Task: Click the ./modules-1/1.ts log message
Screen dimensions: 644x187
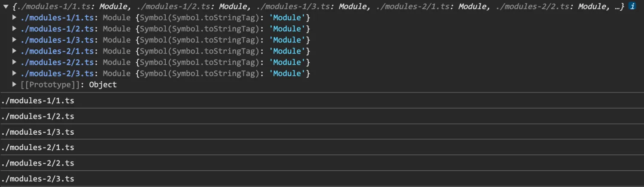Action: coord(38,101)
